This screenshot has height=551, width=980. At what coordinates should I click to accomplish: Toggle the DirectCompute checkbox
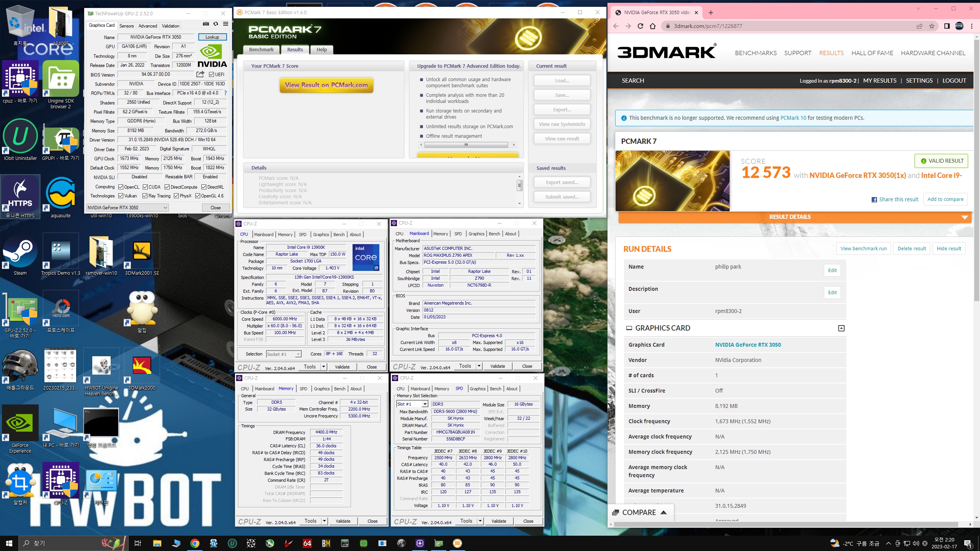[167, 187]
